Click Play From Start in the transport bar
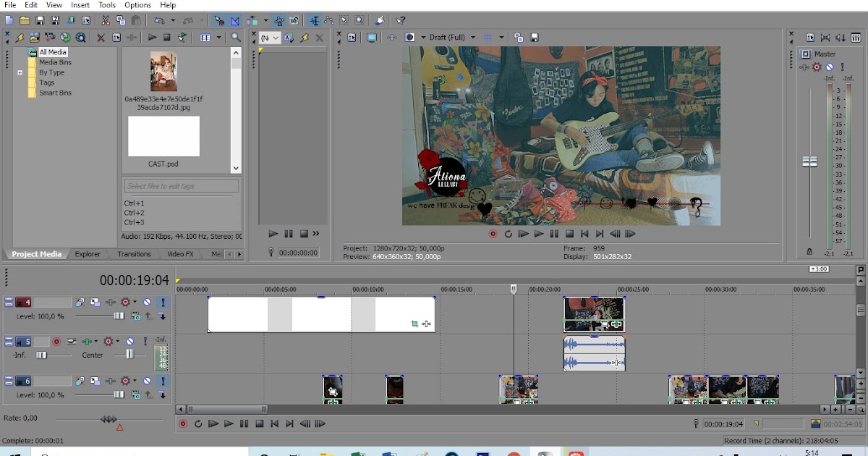 [x=214, y=424]
